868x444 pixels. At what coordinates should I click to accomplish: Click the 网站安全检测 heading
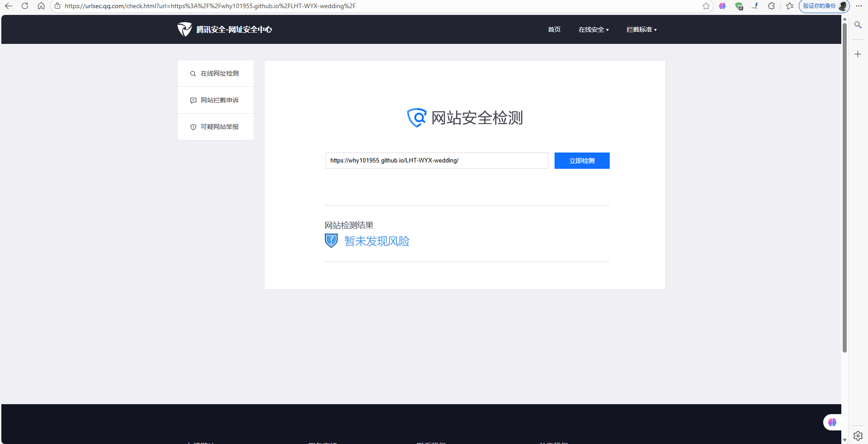click(477, 118)
